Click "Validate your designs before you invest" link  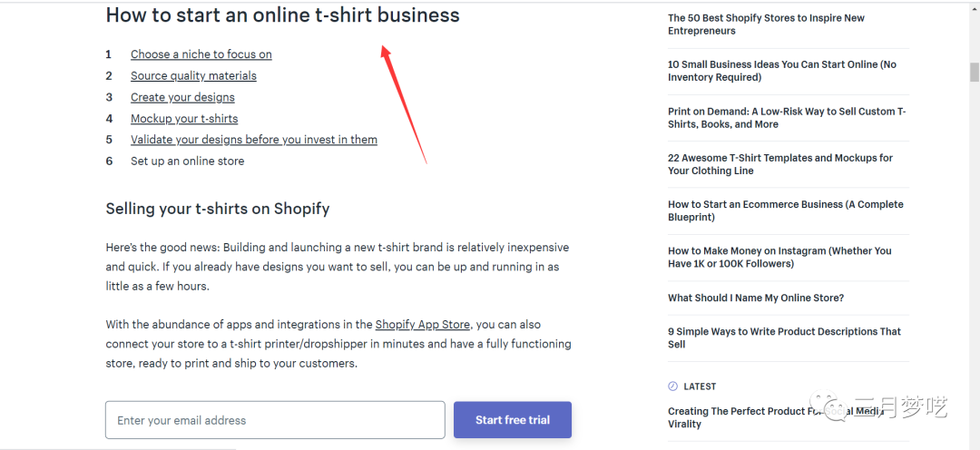(x=253, y=140)
